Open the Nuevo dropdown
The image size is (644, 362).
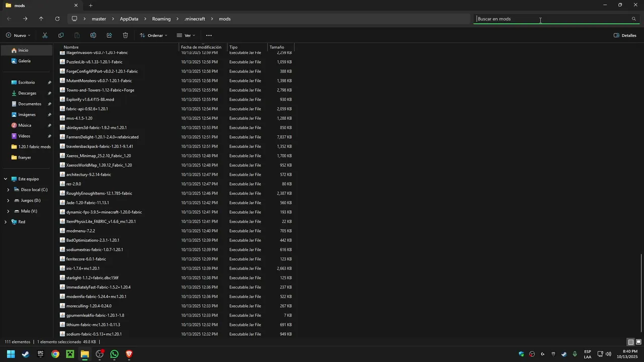(x=18, y=35)
